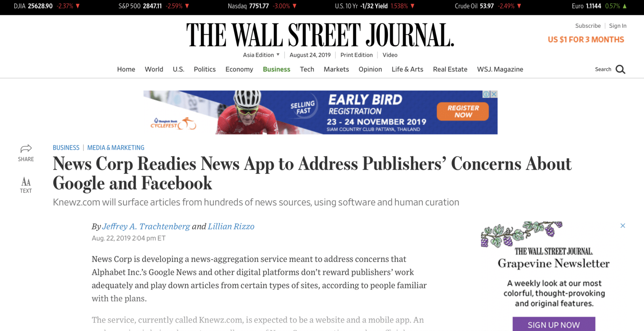Open the Markets section

tap(336, 69)
